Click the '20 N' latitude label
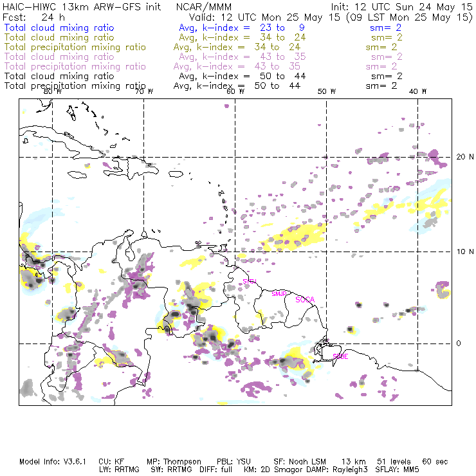 pos(465,157)
